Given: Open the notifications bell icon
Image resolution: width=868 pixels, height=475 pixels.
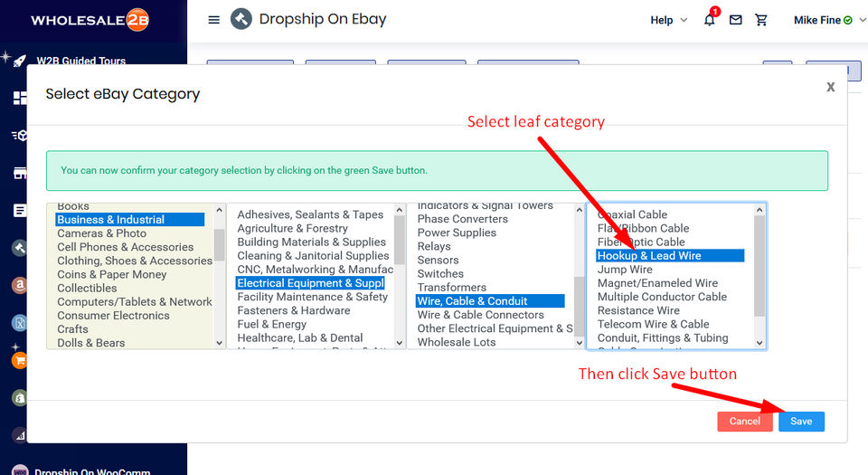Looking at the screenshot, I should (709, 20).
